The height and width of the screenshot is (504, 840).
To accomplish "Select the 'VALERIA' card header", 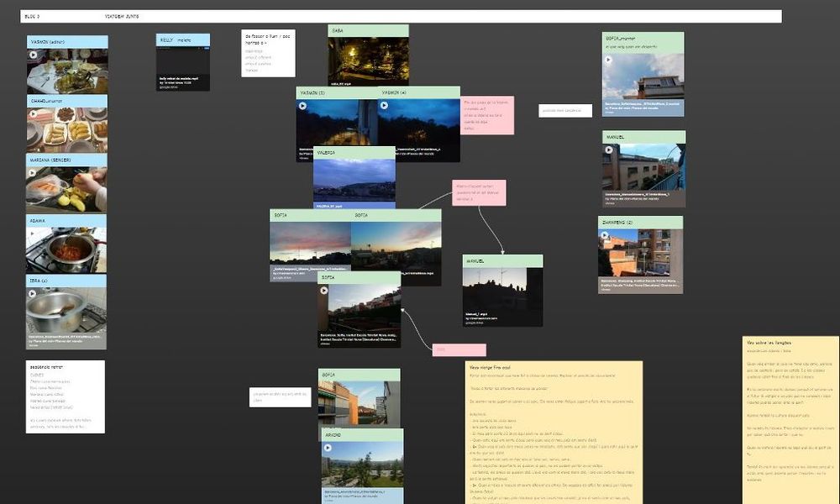I will [354, 153].
